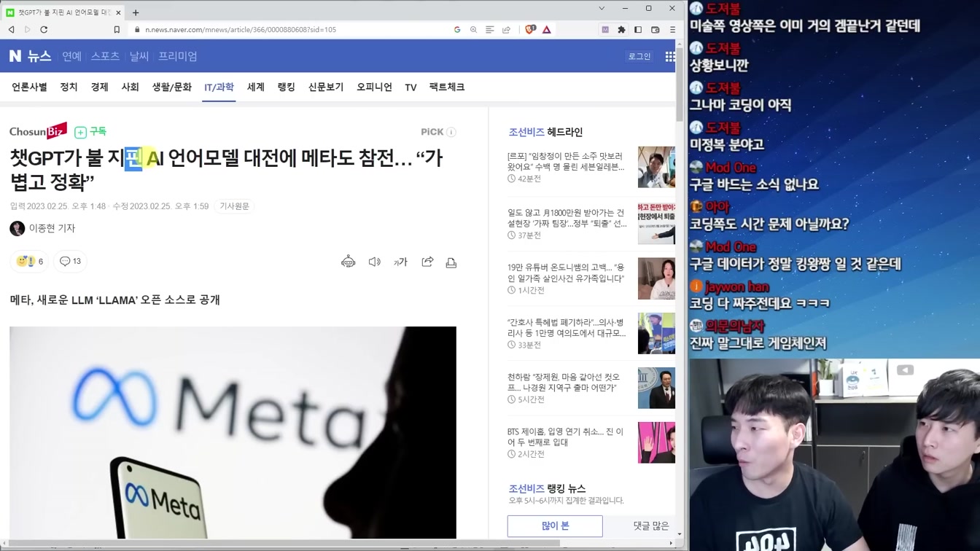980x551 pixels.
Task: Select the 생활/문화 menu tab
Action: coord(171,87)
